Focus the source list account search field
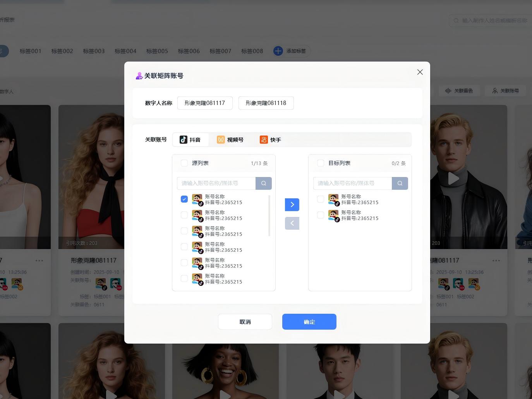532x399 pixels. 216,183
